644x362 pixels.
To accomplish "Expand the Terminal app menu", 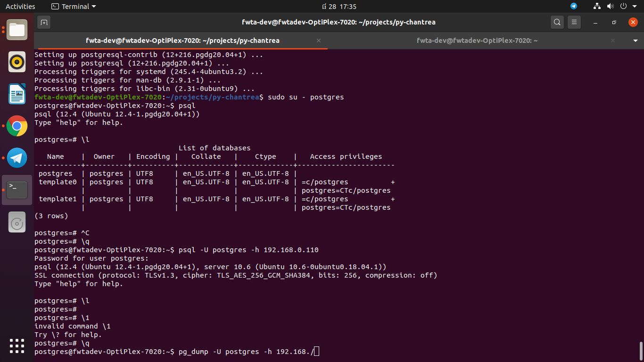I will 74,7.
